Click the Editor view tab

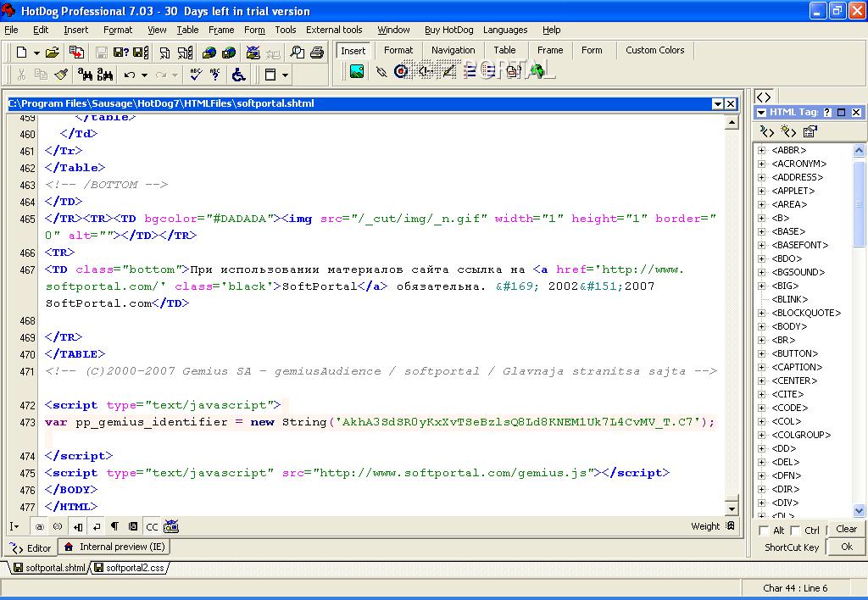[31, 548]
